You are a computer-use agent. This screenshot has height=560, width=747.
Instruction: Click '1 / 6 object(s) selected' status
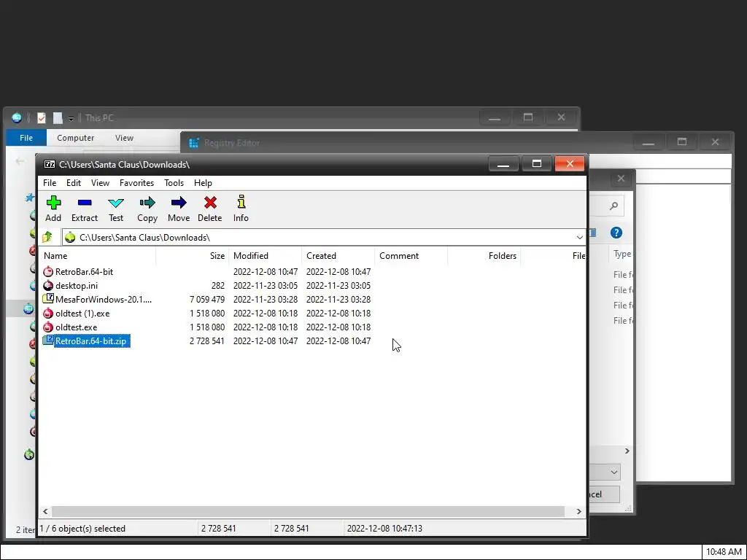click(x=82, y=529)
